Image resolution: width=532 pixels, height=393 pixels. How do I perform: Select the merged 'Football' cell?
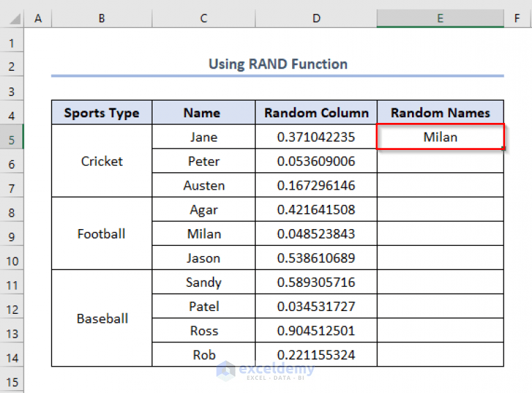[102, 234]
